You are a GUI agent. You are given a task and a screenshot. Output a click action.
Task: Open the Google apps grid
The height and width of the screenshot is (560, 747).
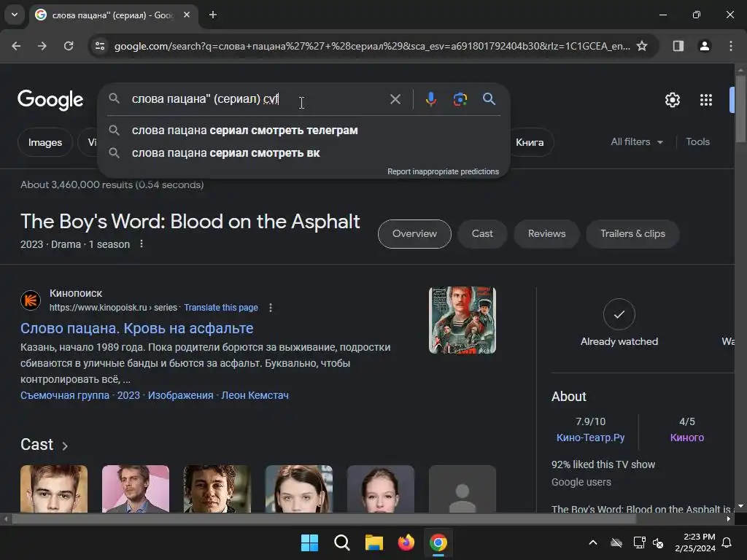[706, 100]
